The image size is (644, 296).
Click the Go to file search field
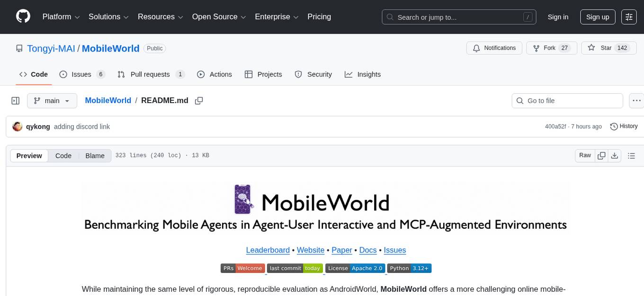[567, 101]
